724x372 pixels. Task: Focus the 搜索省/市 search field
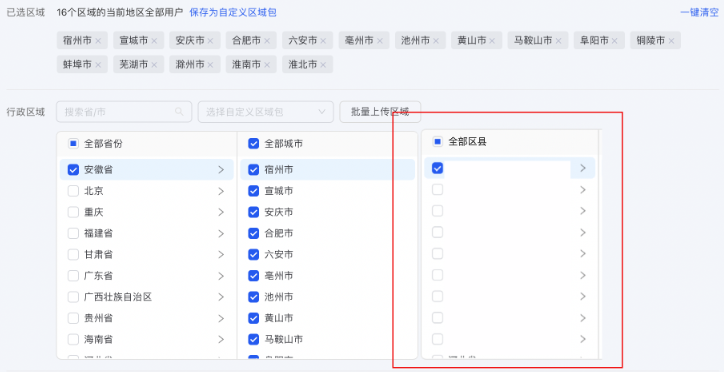[x=124, y=112]
